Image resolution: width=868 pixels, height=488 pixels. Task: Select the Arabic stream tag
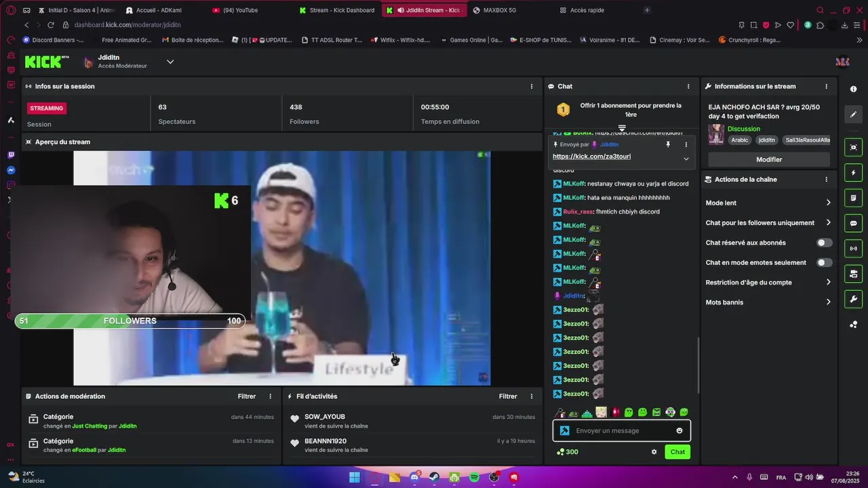[739, 140]
